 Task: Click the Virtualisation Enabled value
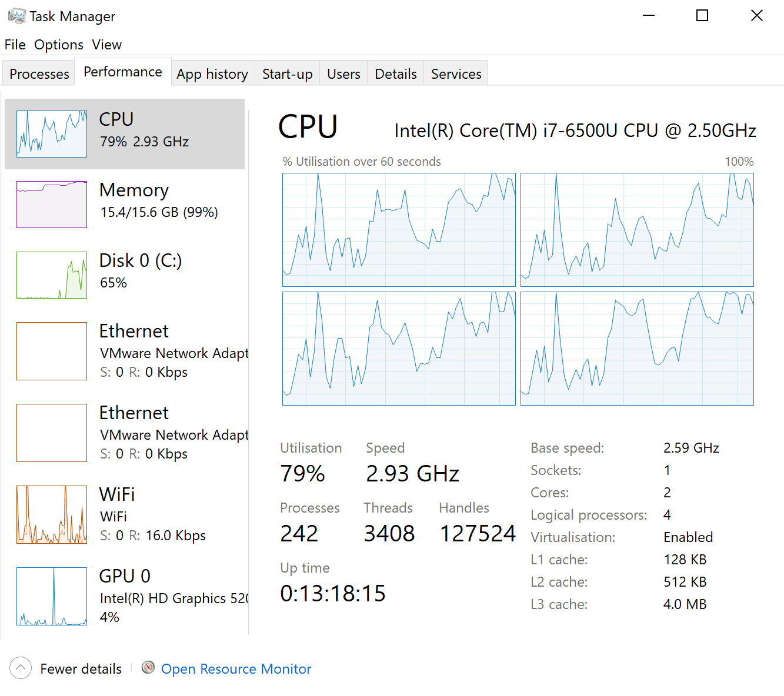(688, 537)
